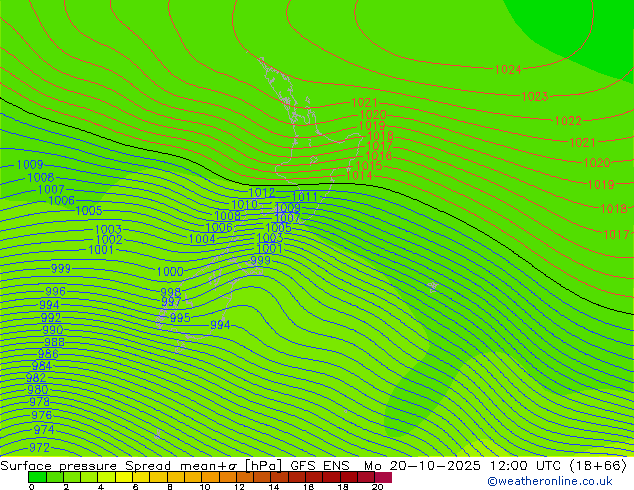
Task: Click the blue 978 isobar label
Action: tap(40, 402)
